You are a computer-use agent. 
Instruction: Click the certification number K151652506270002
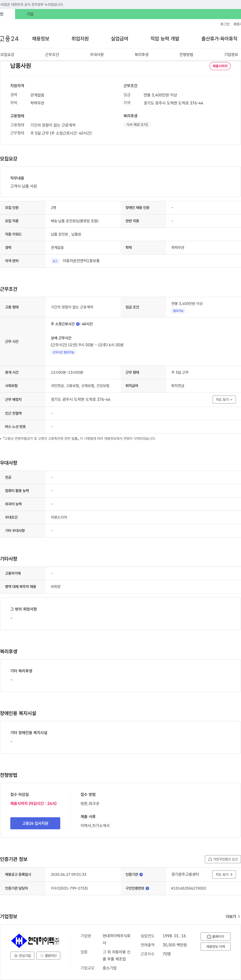[x=189, y=888]
